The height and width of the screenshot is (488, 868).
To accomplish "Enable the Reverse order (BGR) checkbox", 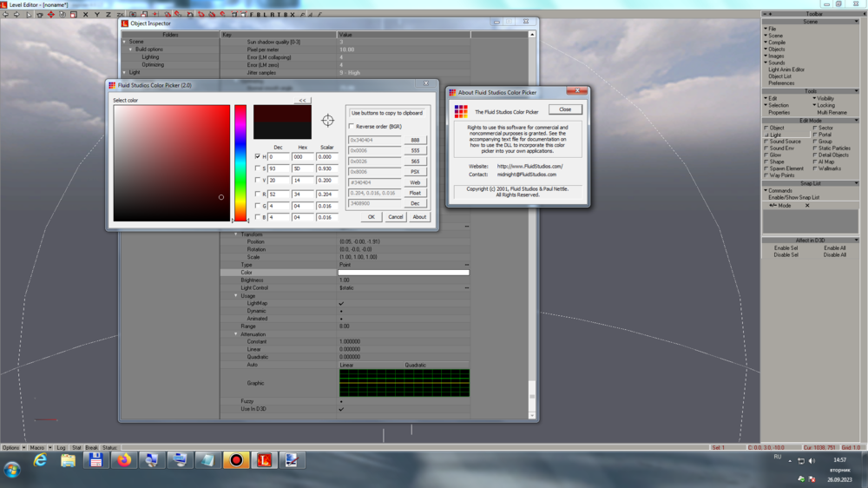I will (x=351, y=126).
